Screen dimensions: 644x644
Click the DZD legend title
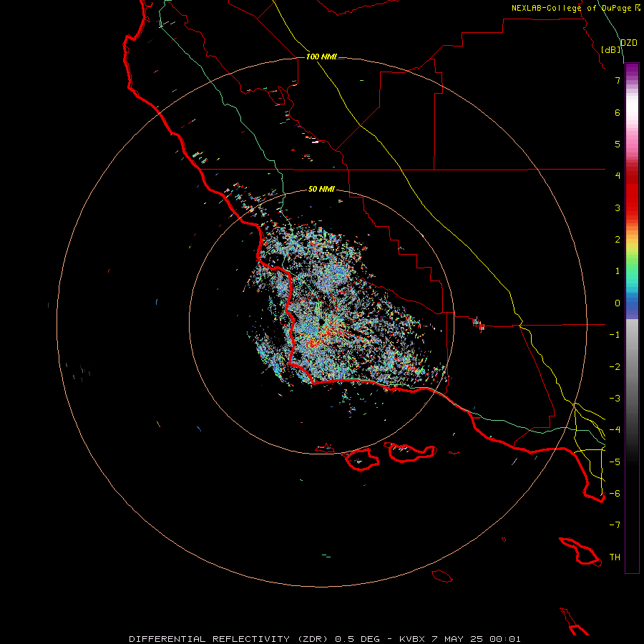pos(628,43)
